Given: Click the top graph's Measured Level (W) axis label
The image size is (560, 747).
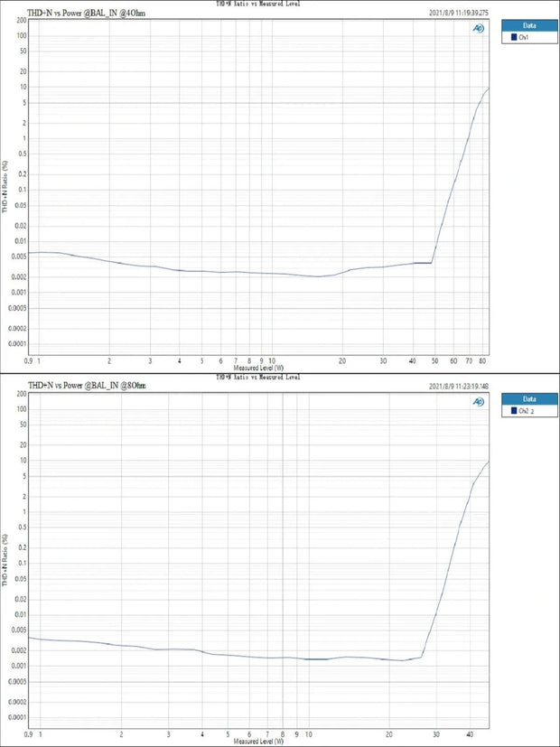Looking at the screenshot, I should click(258, 369).
